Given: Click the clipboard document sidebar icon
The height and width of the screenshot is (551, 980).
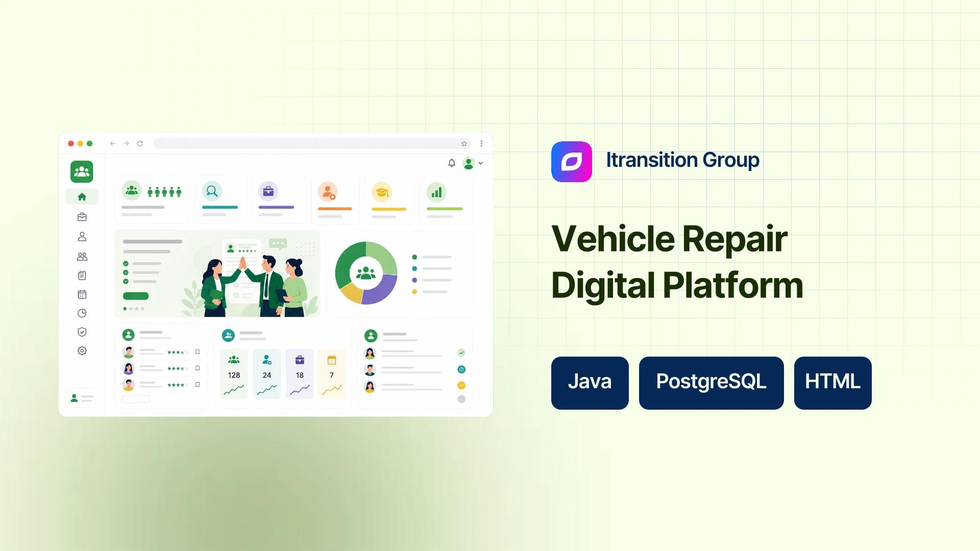Looking at the screenshot, I should click(82, 275).
